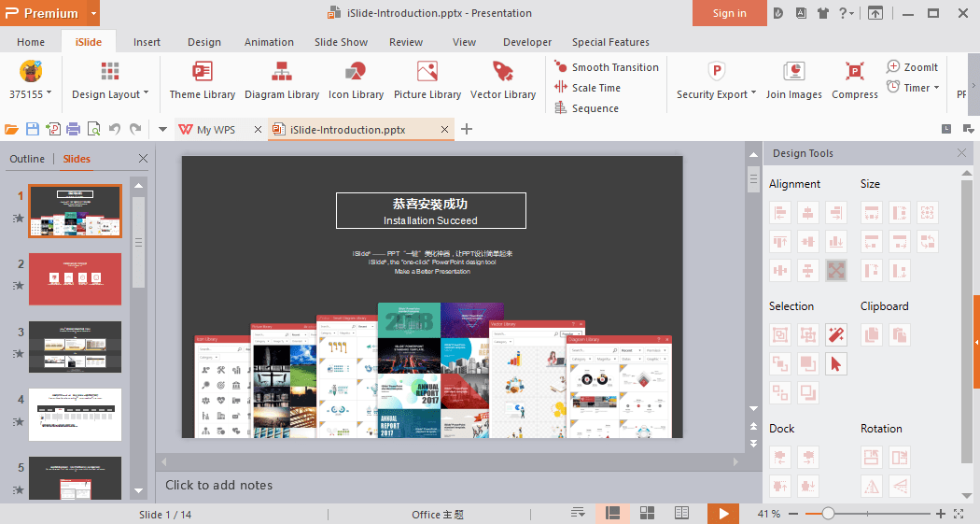Click the Compress tool

point(854,80)
